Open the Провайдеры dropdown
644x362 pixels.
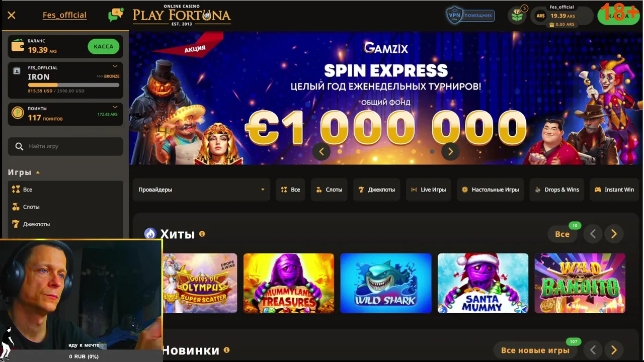201,190
